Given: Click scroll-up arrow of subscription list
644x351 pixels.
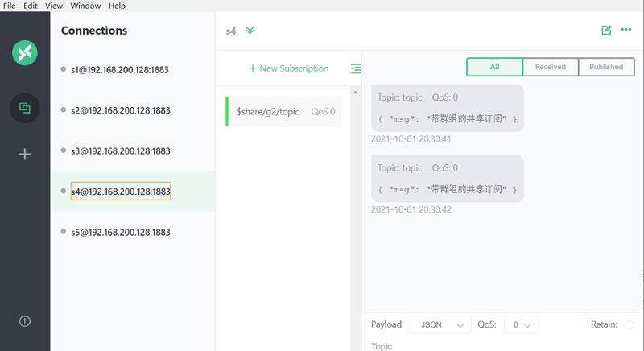Looking at the screenshot, I should [x=355, y=93].
